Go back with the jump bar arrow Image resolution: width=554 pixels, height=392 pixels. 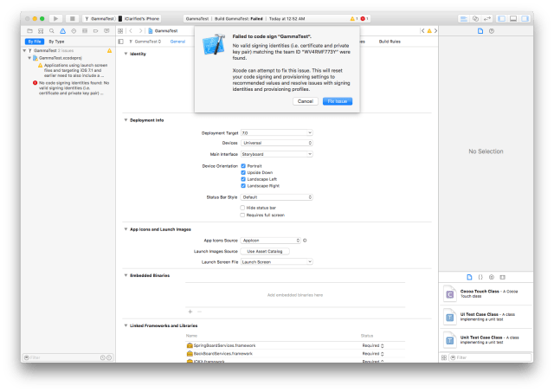coord(131,31)
